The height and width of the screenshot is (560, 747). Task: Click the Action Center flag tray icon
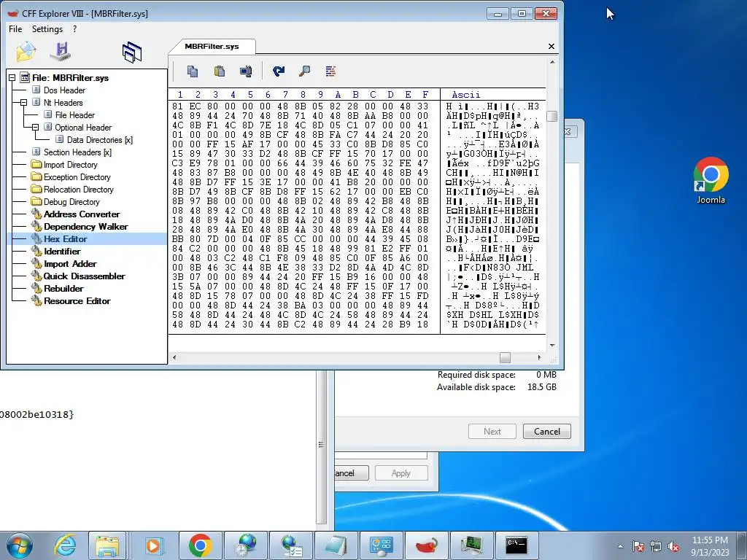pyautogui.click(x=638, y=546)
